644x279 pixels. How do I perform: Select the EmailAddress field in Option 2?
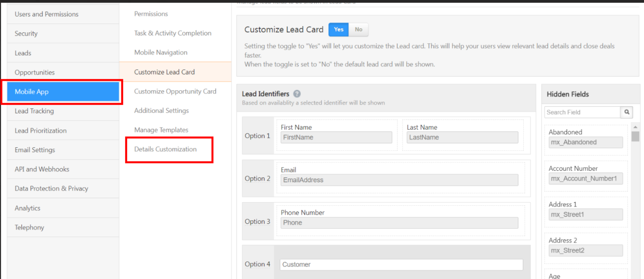coord(399,180)
